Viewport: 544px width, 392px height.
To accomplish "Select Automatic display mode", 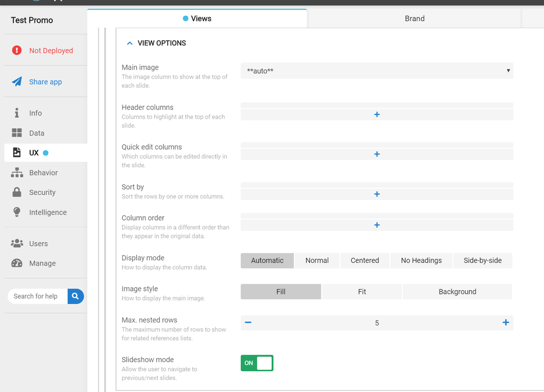I will 267,261.
